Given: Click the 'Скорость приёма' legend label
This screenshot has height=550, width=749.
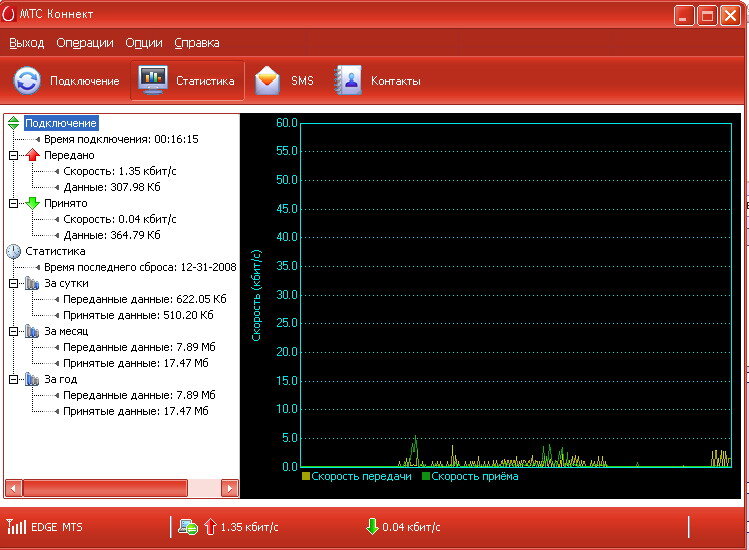Looking at the screenshot, I should point(475,476).
